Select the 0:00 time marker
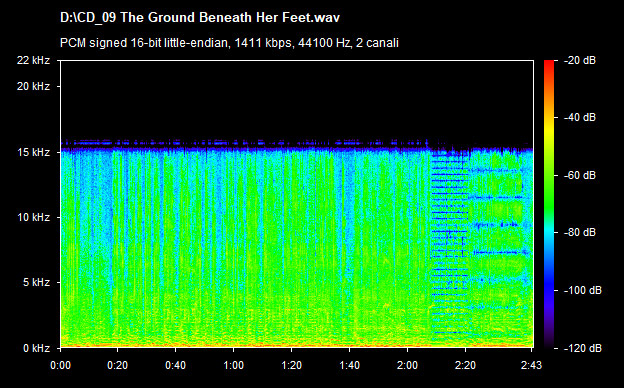Image resolution: width=624 pixels, height=388 pixels. (60, 365)
